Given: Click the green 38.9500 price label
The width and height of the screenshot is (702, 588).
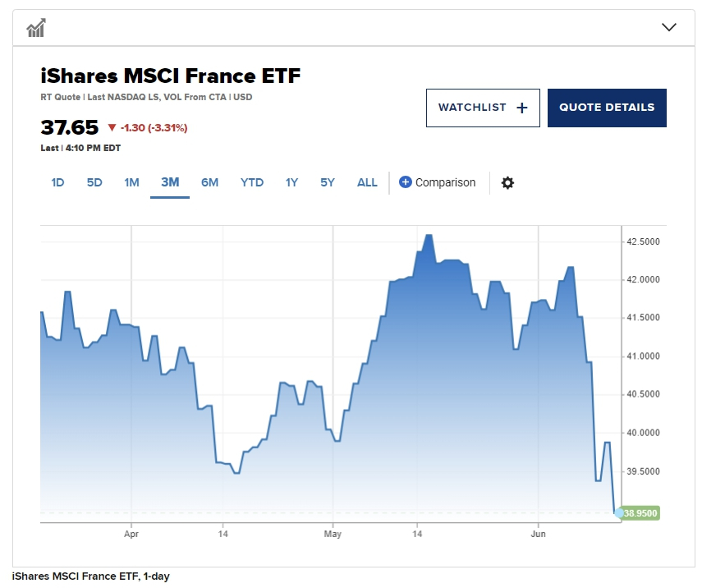Looking at the screenshot, I should [x=640, y=513].
